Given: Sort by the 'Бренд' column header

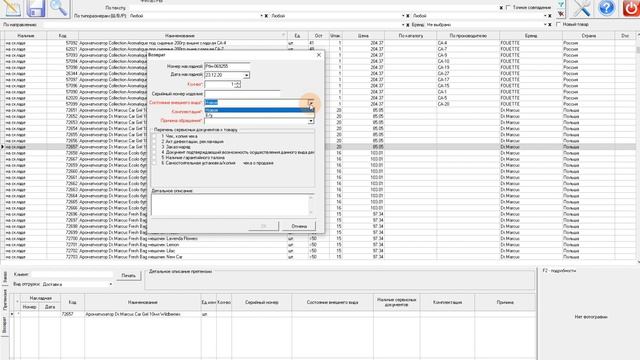Looking at the screenshot, I should point(531,36).
